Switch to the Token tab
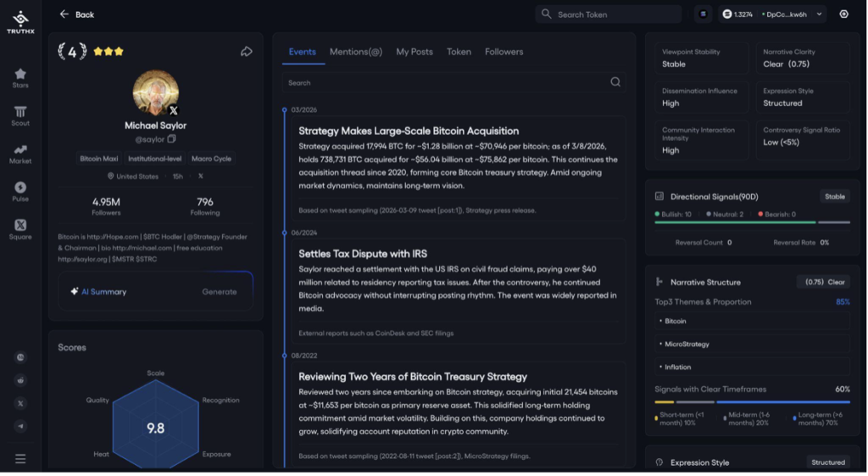This screenshot has height=476, width=868. (459, 52)
